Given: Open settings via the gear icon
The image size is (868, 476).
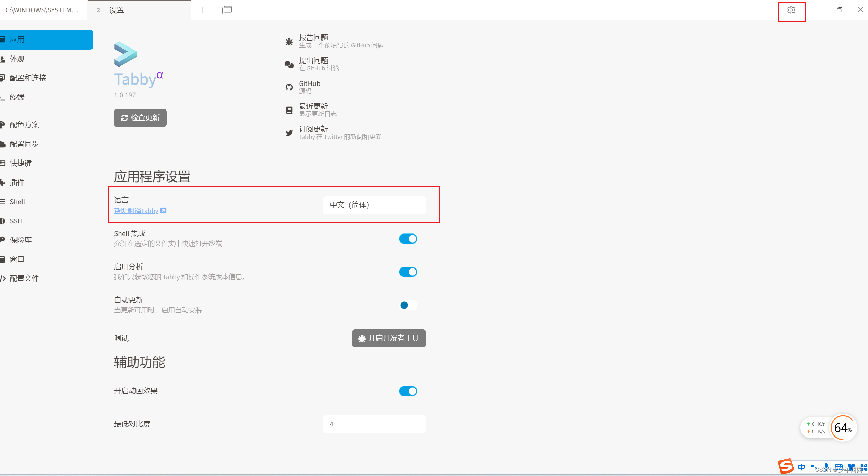Looking at the screenshot, I should tap(791, 10).
